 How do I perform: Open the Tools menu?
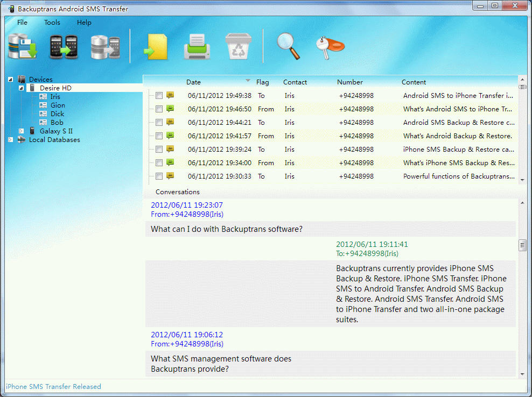tap(52, 23)
